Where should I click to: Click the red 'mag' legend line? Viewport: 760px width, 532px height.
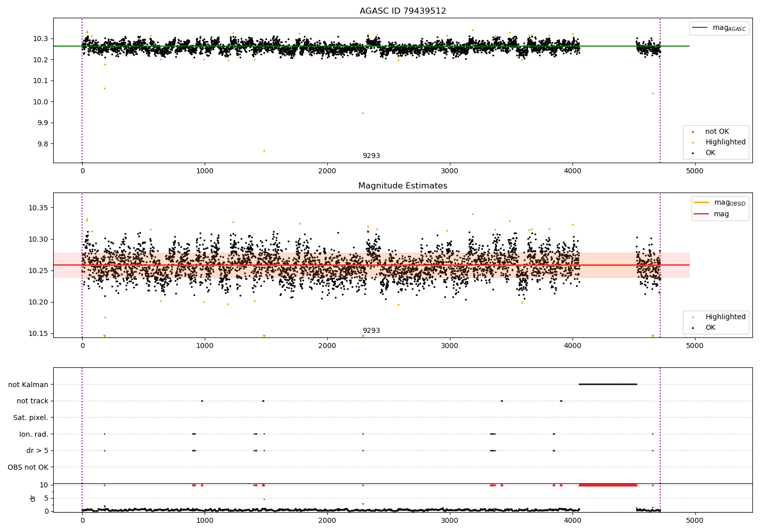(x=702, y=214)
